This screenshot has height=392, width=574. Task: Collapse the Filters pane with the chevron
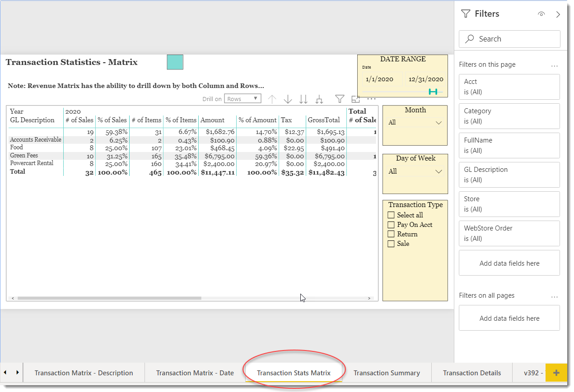pos(558,14)
